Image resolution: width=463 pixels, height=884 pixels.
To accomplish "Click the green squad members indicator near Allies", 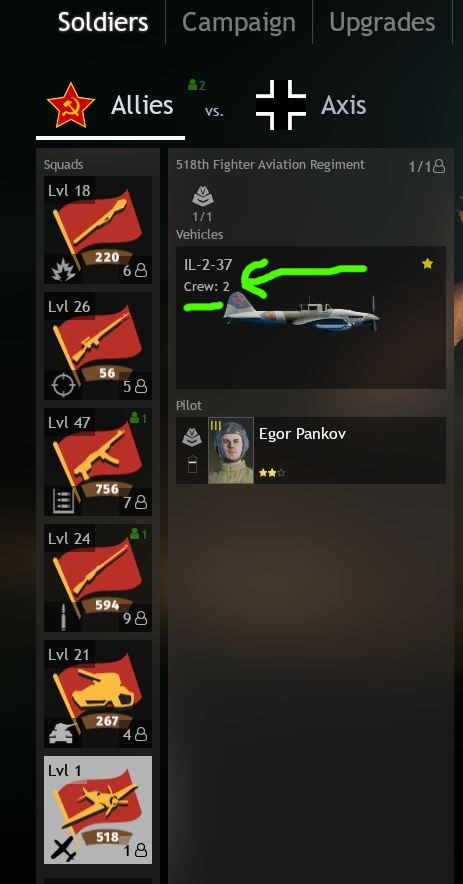I will point(196,85).
